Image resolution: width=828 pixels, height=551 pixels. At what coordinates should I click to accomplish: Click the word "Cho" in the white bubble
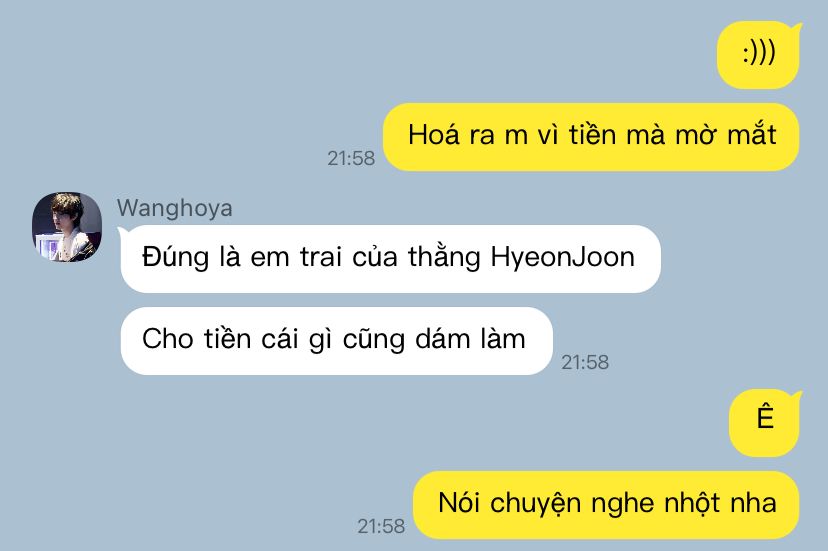point(167,339)
